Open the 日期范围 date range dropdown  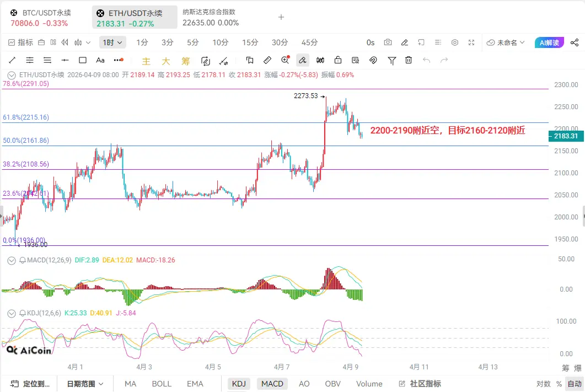pyautogui.click(x=85, y=384)
